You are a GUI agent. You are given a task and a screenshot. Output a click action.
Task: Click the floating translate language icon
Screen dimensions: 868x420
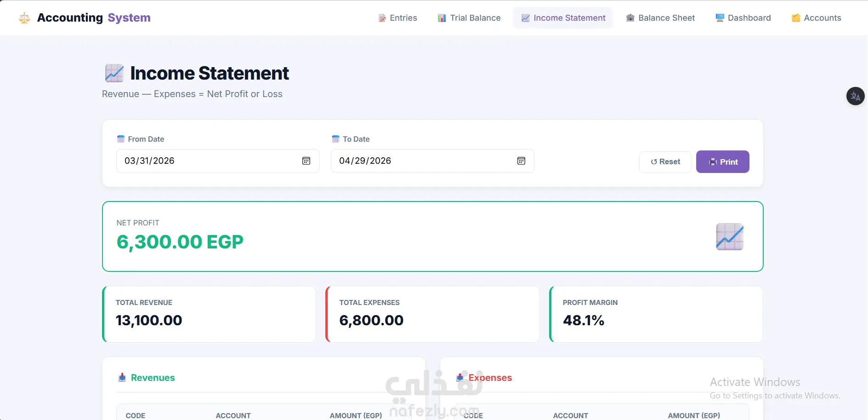coord(855,96)
